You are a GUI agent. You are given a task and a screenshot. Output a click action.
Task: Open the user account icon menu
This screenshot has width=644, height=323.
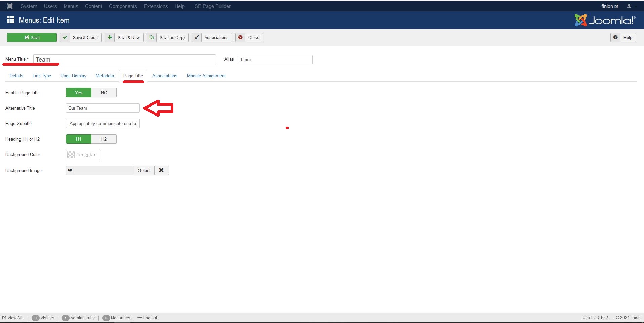click(x=631, y=6)
